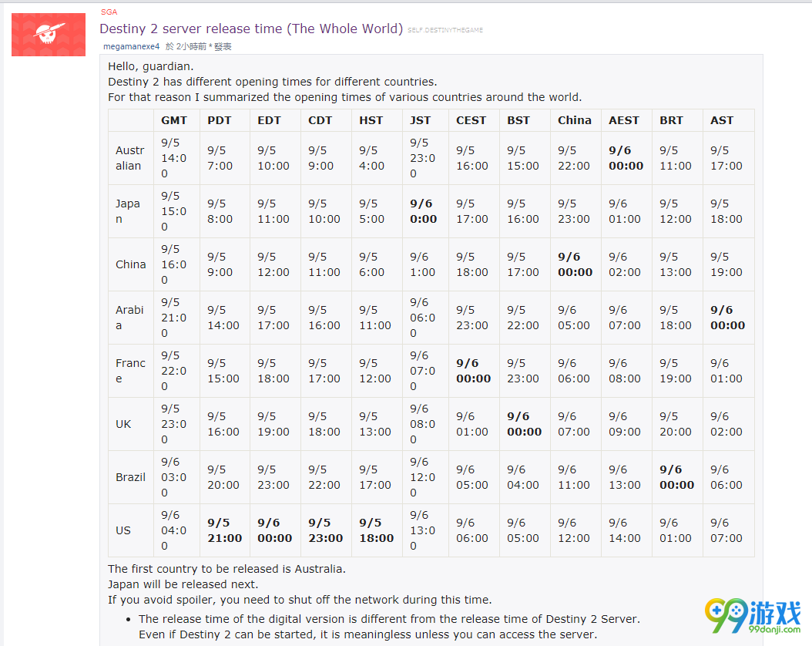The height and width of the screenshot is (646, 812).
Task: Select the BST column header
Action: 518,120
